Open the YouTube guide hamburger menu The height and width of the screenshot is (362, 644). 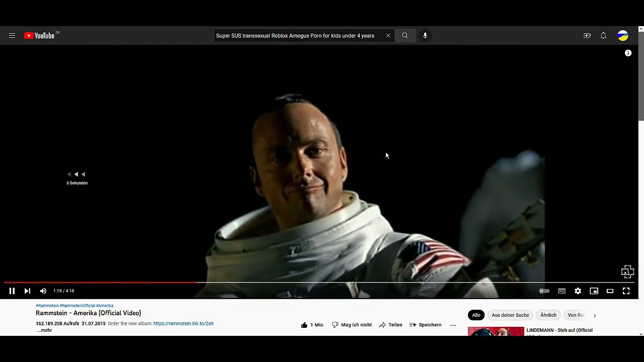pos(12,36)
